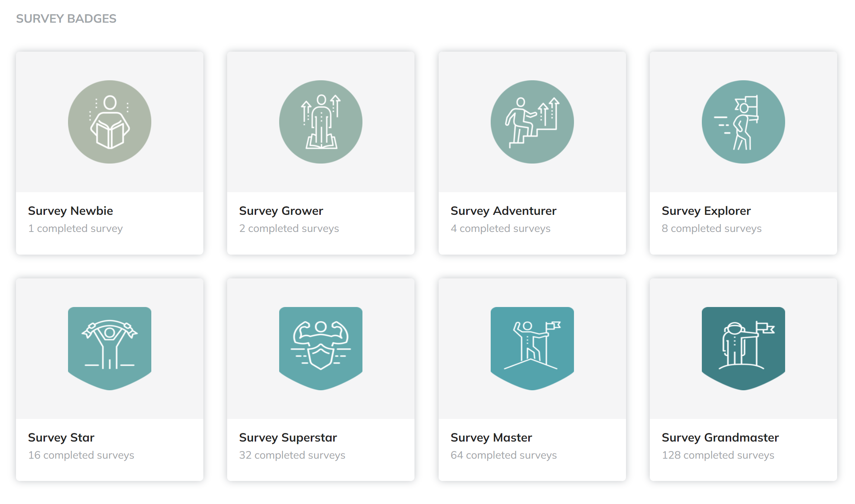
Task: Click the Survey Master summit badge icon
Action: (x=532, y=348)
